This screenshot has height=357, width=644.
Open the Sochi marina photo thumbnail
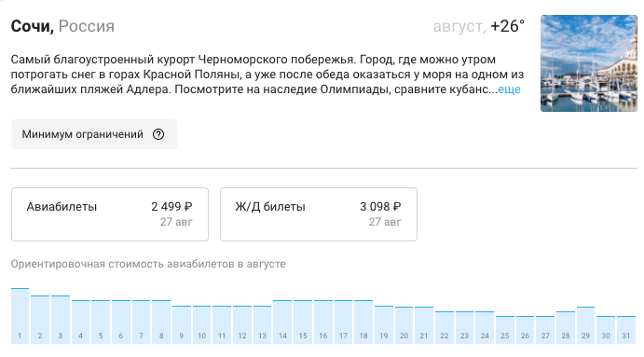point(589,63)
